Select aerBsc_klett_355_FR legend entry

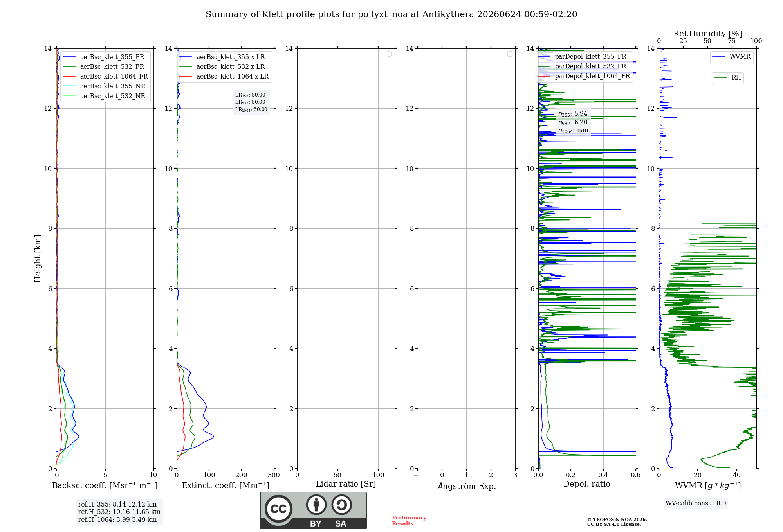[104, 57]
